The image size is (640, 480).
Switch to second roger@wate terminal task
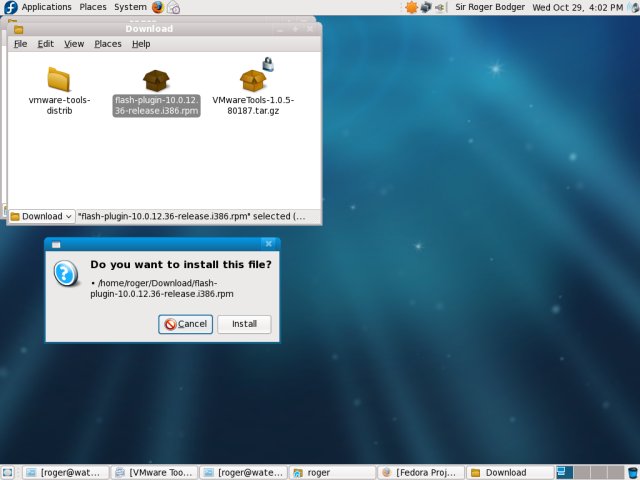click(x=243, y=472)
